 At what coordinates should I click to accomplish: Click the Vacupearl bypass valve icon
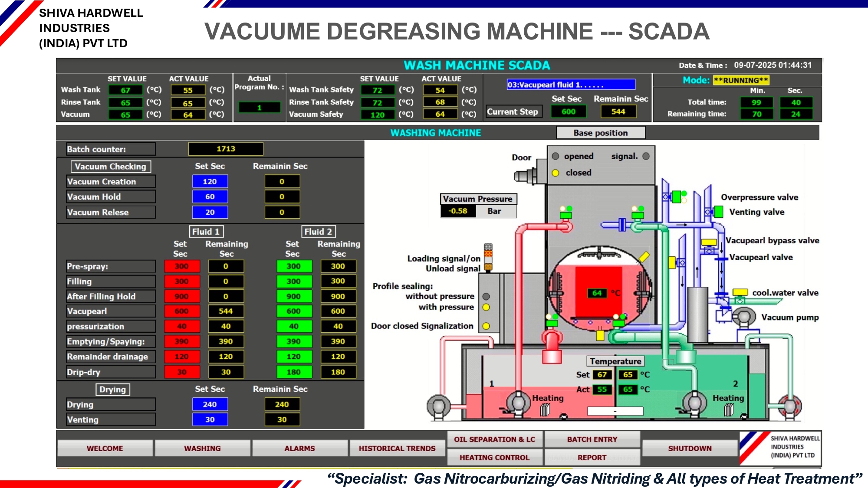[709, 242]
